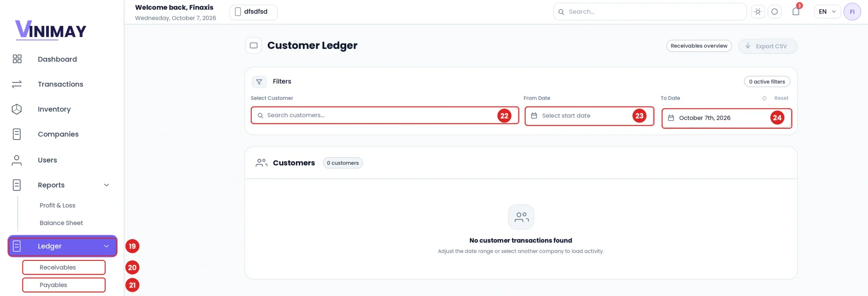Click magnifier icon in top search bar
The height and width of the screenshot is (296, 868).
click(x=561, y=12)
